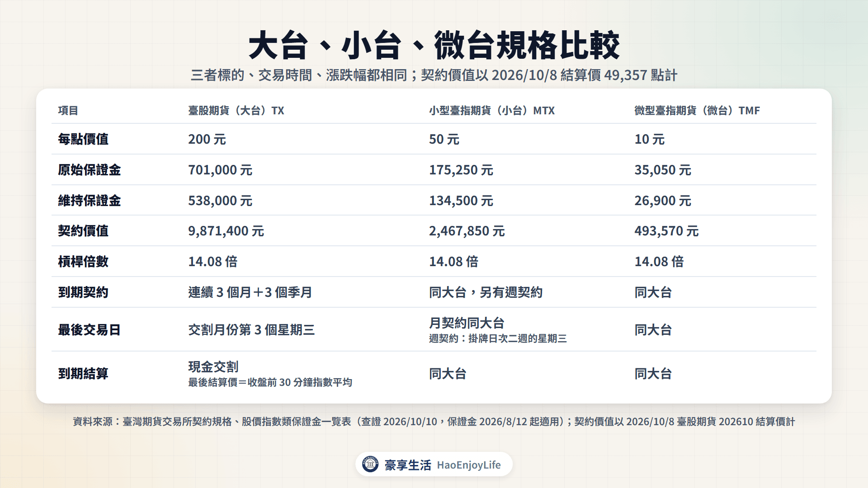Select the 50 元 cell
This screenshot has height=488, width=868.
[x=444, y=139]
